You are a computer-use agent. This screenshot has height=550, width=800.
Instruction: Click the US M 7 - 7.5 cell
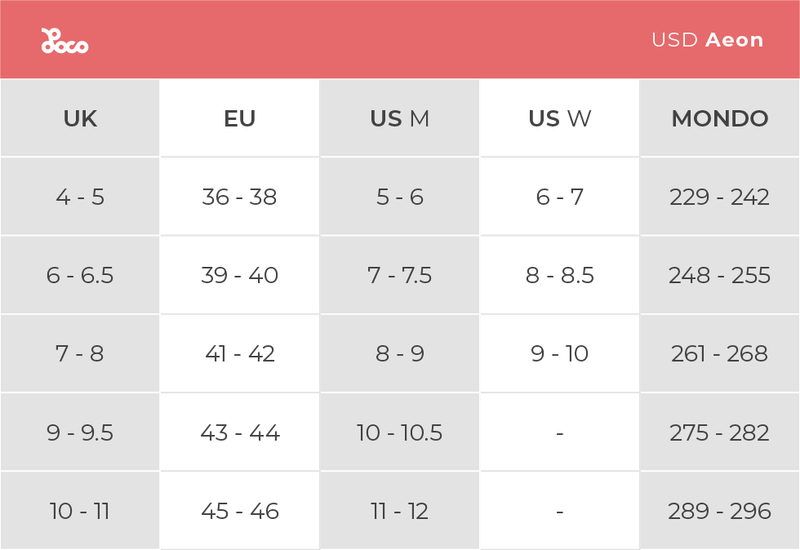pyautogui.click(x=400, y=275)
